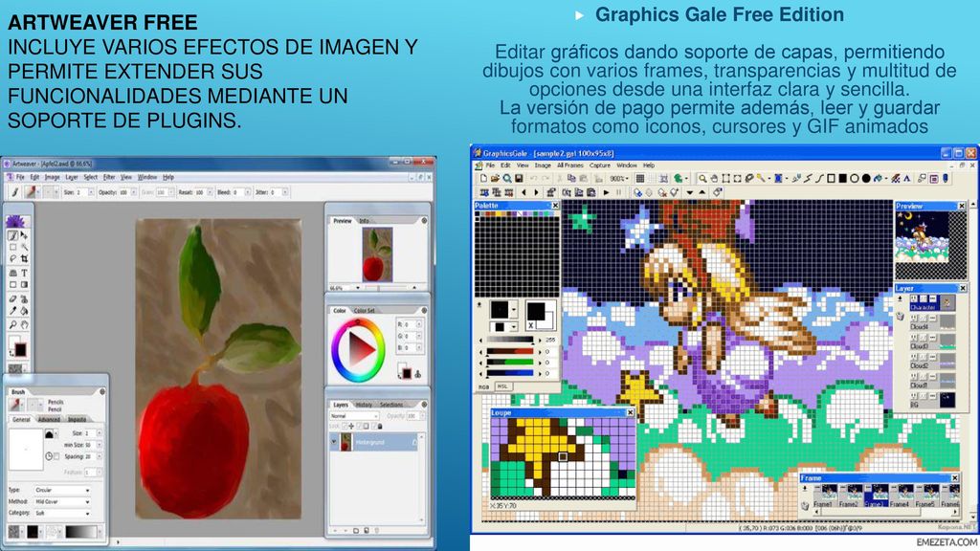Screen dimensions: 980x551
Task: Select outline ellipse tool in GraphicsGale
Action: [x=854, y=179]
